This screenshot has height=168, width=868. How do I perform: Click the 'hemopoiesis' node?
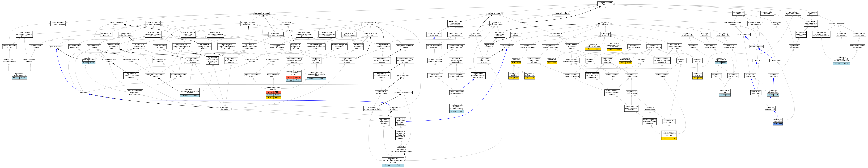pyautogui.click(x=757, y=61)
